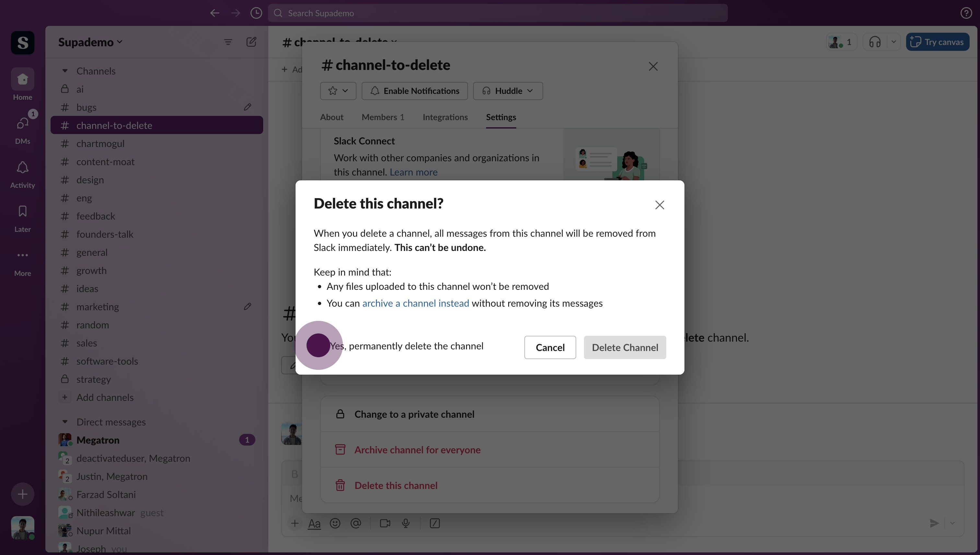This screenshot has width=980, height=555.
Task: Open the general channel
Action: 157,252
